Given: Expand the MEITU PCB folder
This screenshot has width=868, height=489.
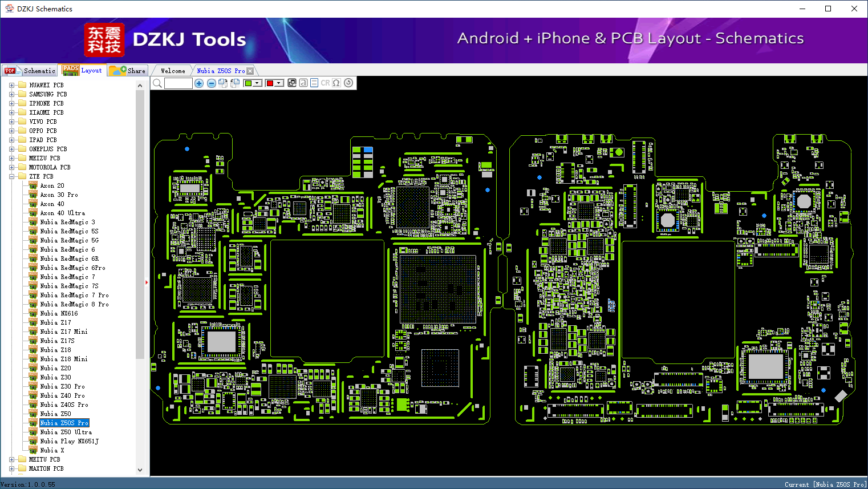Looking at the screenshot, I should pos(12,459).
